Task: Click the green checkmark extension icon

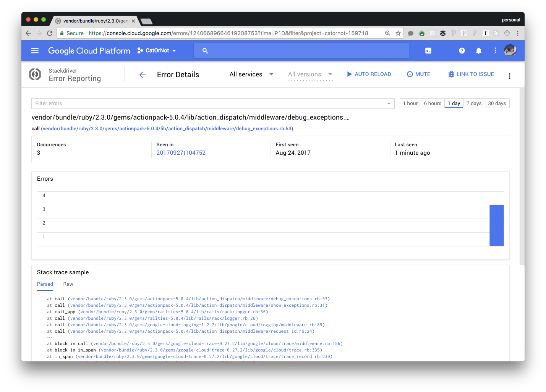Action: pyautogui.click(x=422, y=33)
